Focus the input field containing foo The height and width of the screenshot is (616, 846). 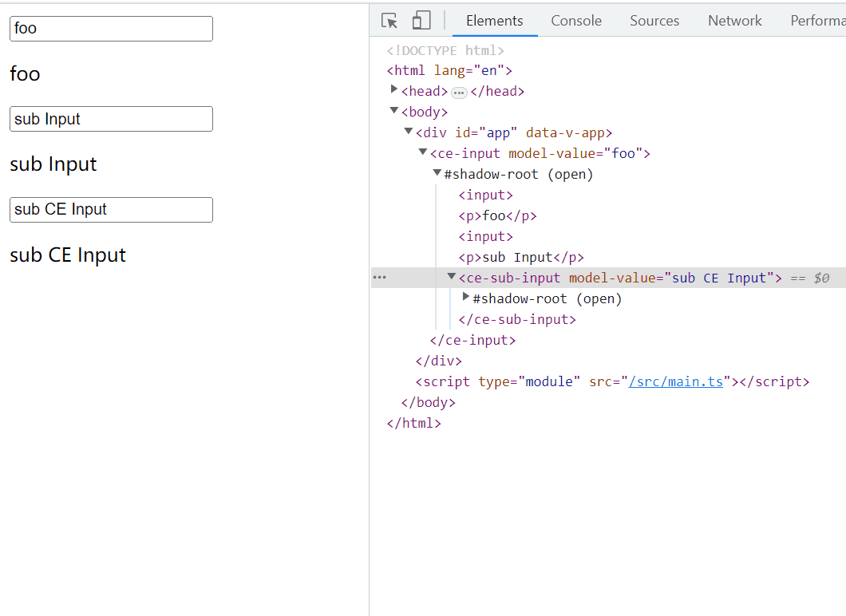coord(111,29)
